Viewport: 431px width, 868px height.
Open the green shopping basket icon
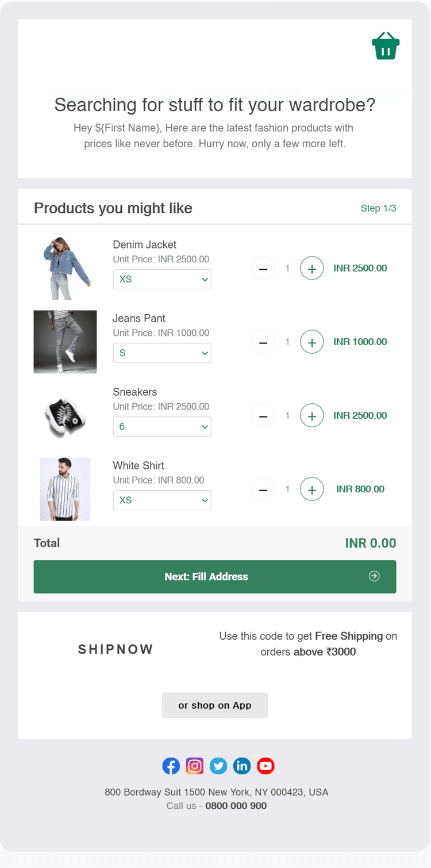(x=386, y=46)
